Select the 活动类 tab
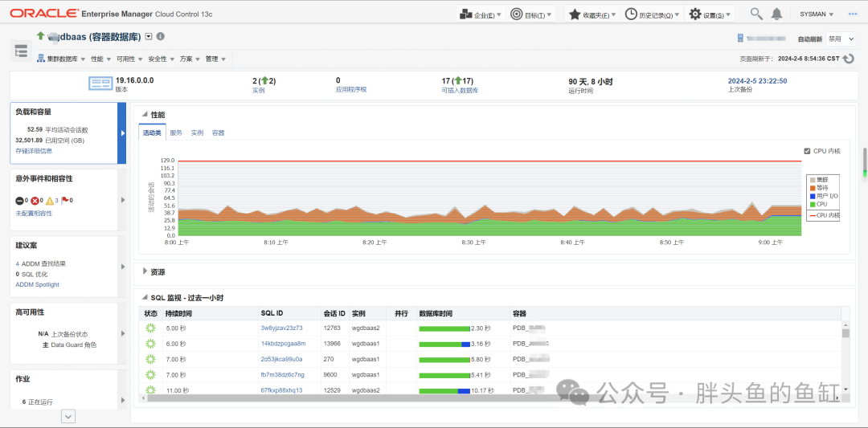Viewport: 868px width, 428px height. point(152,132)
